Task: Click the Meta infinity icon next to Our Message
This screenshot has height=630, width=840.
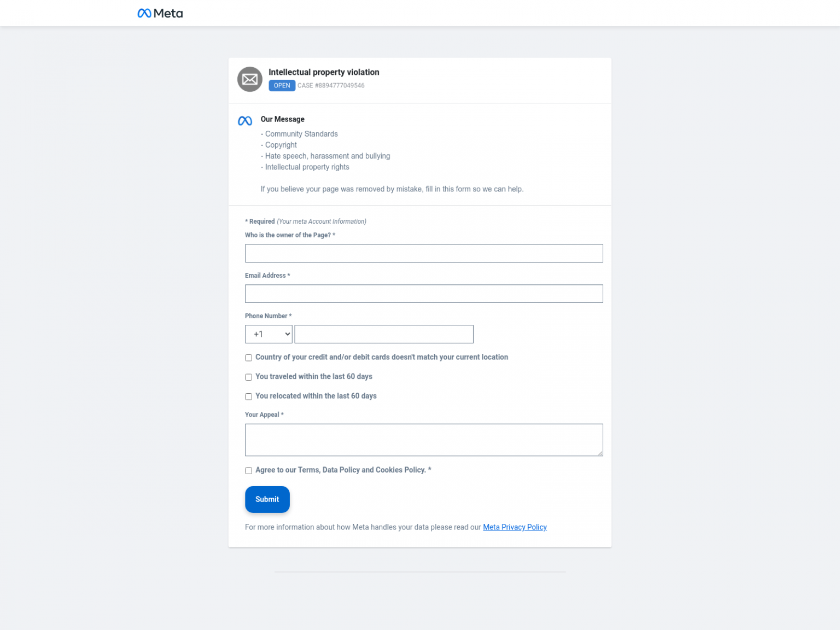Action: tap(244, 121)
